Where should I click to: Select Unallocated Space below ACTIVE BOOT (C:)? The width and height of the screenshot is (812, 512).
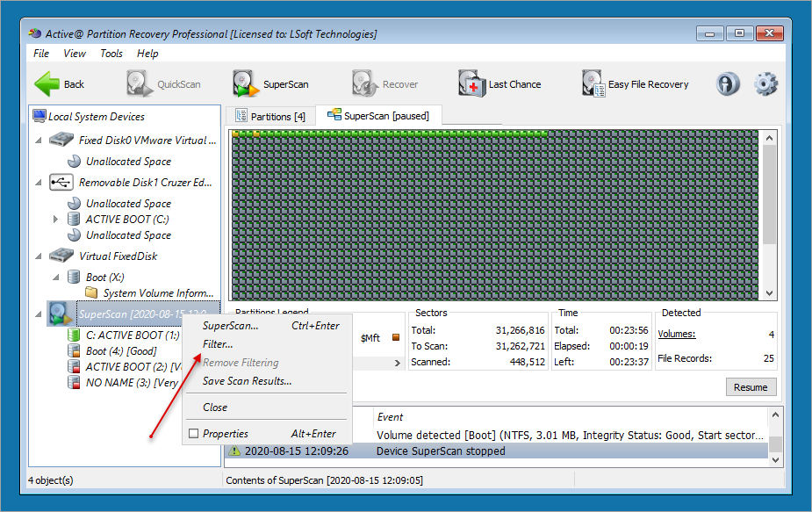click(128, 235)
